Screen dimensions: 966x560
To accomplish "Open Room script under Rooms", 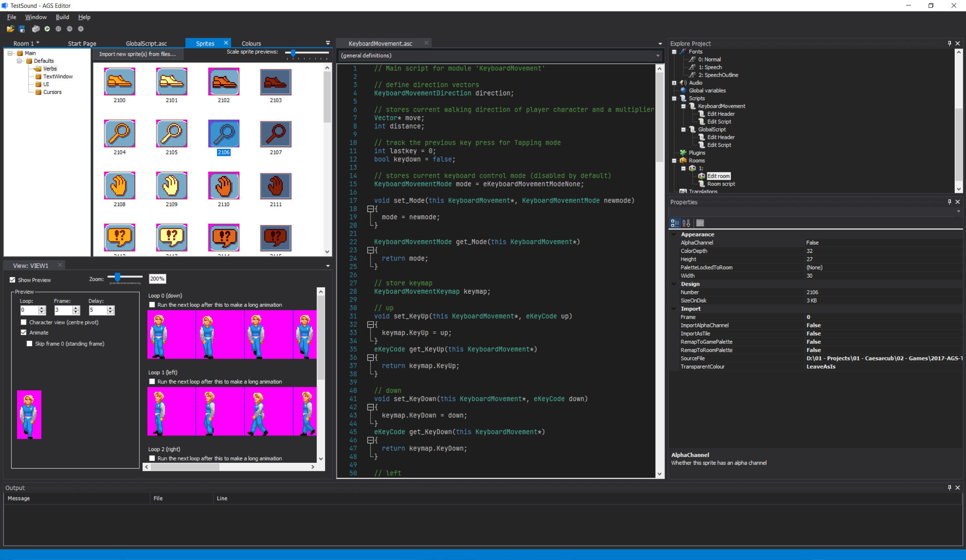I will [721, 184].
